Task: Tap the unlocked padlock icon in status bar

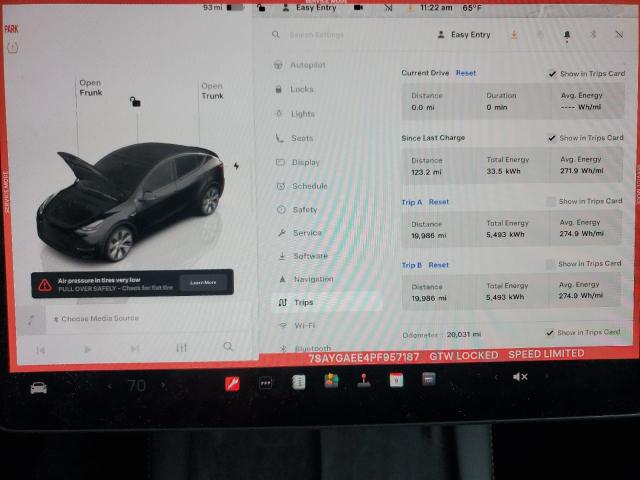Action: (261, 7)
